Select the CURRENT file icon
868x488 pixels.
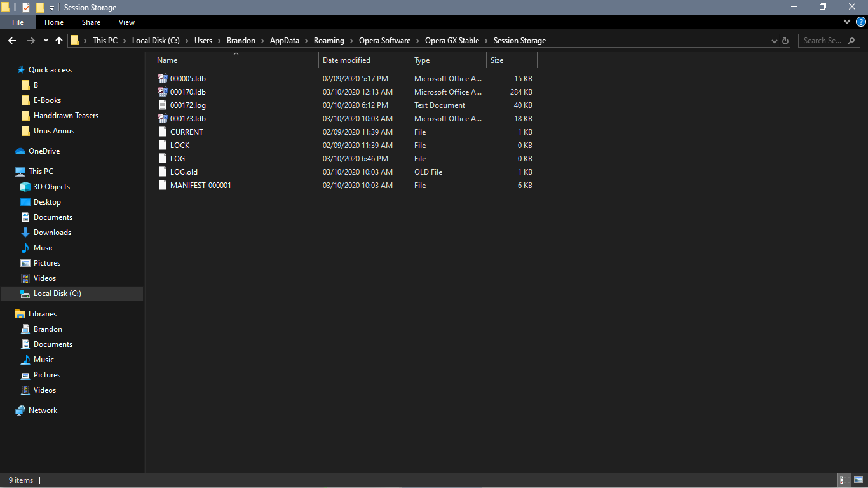pyautogui.click(x=163, y=132)
